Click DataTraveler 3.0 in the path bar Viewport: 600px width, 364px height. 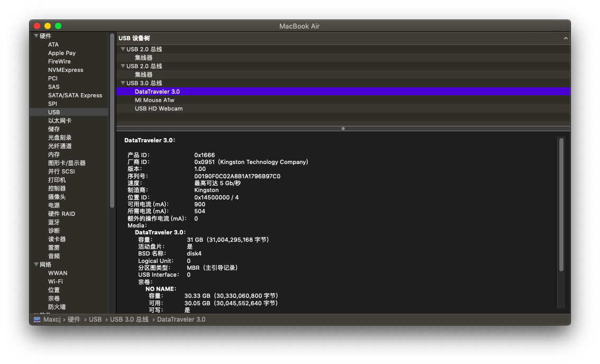click(x=181, y=319)
